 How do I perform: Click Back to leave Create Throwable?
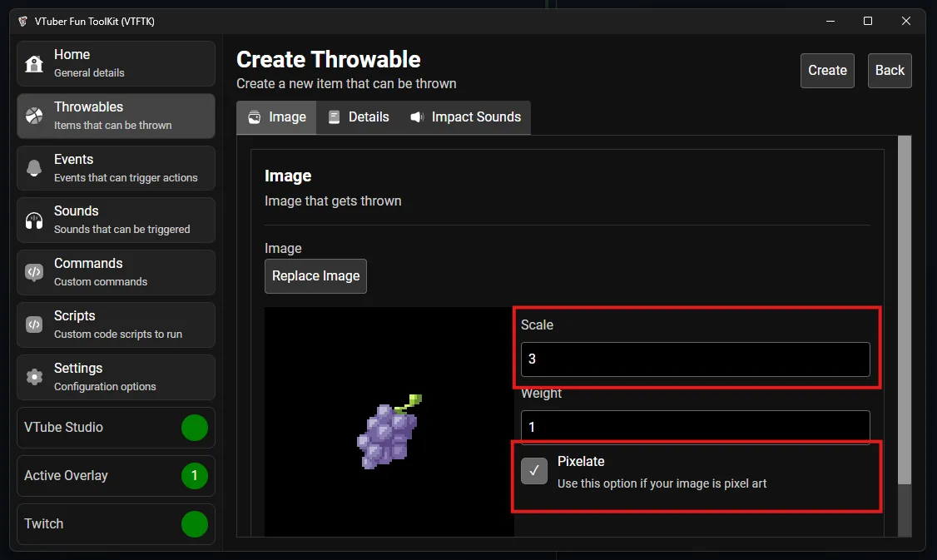889,70
